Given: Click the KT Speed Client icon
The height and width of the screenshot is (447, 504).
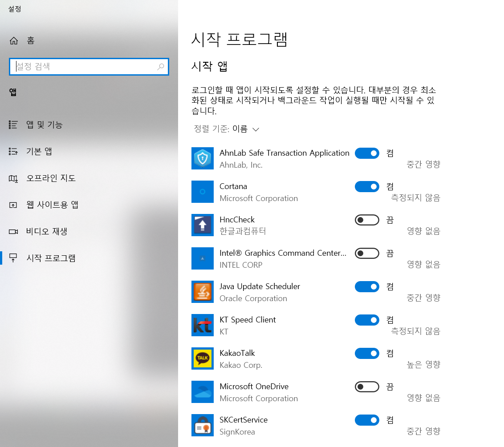Looking at the screenshot, I should click(203, 325).
